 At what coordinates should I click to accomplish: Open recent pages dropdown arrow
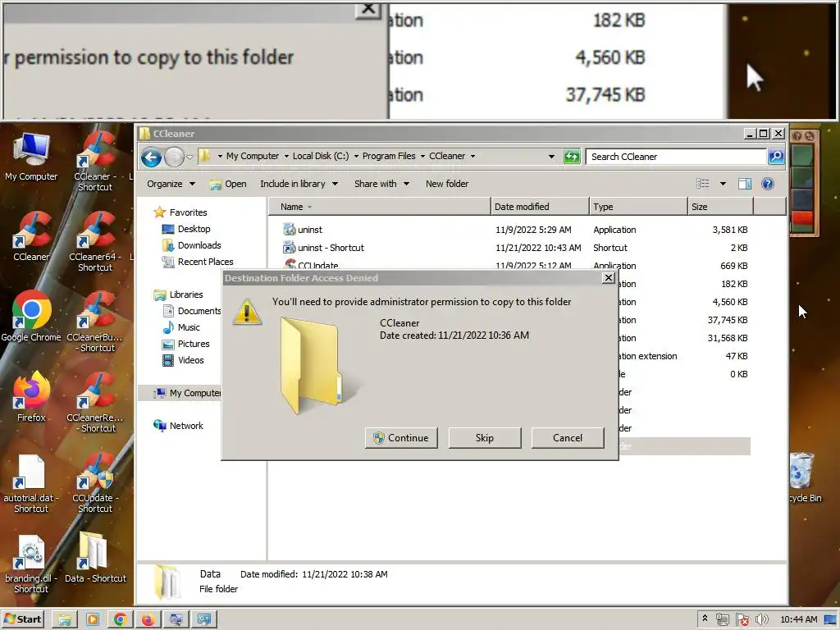click(x=189, y=157)
